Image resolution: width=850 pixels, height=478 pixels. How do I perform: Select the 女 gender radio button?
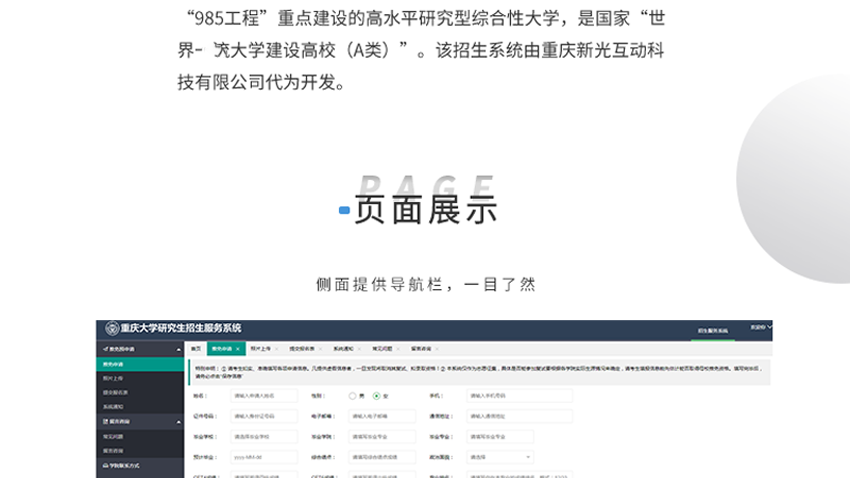click(376, 396)
